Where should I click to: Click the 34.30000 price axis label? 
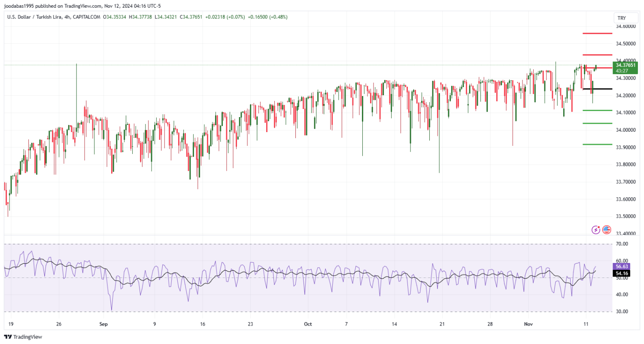[626, 78]
